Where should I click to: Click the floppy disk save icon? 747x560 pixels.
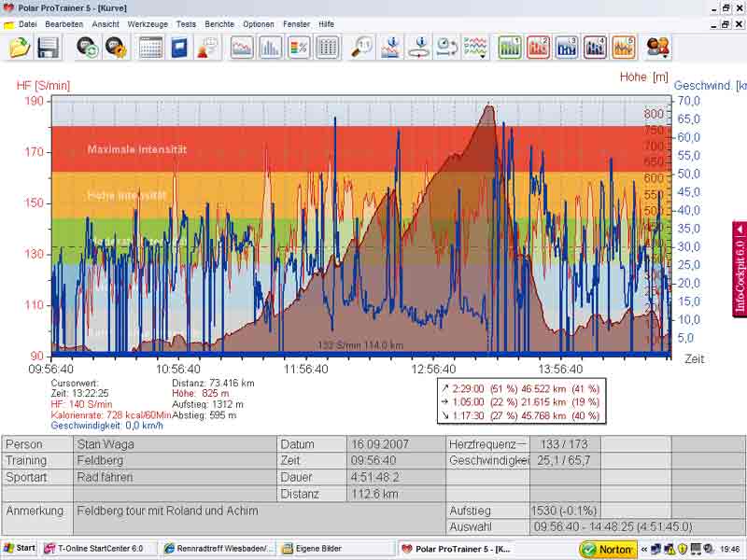[48, 47]
